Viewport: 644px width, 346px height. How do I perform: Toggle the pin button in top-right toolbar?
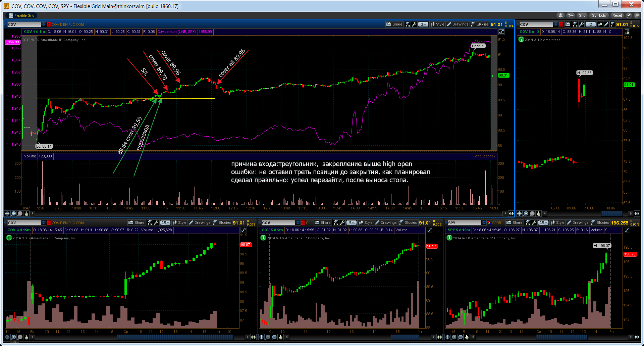[629, 15]
